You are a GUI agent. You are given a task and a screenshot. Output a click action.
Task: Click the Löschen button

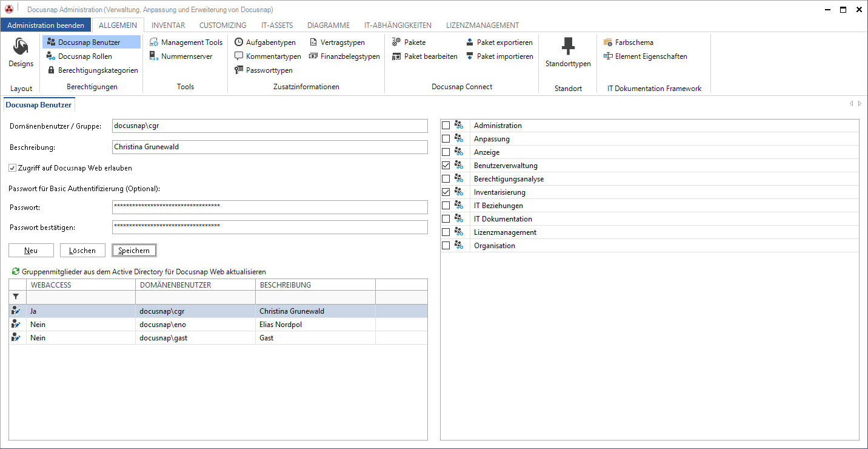[82, 250]
